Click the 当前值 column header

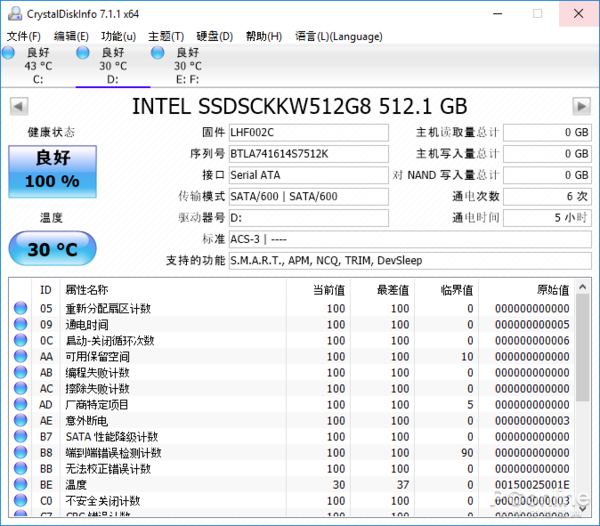click(x=318, y=290)
